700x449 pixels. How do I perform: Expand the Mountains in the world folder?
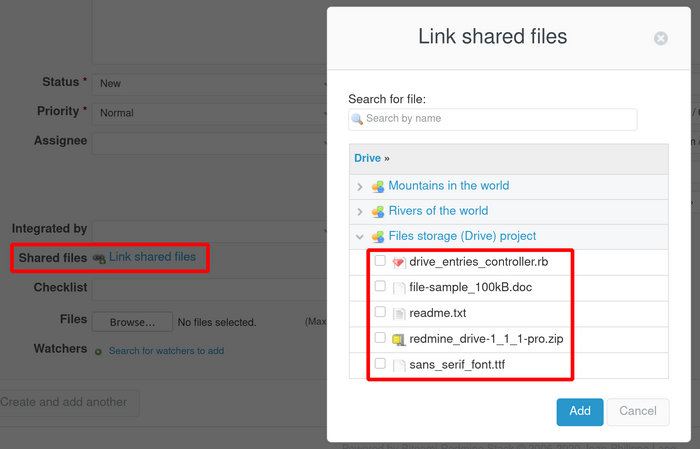tap(360, 186)
